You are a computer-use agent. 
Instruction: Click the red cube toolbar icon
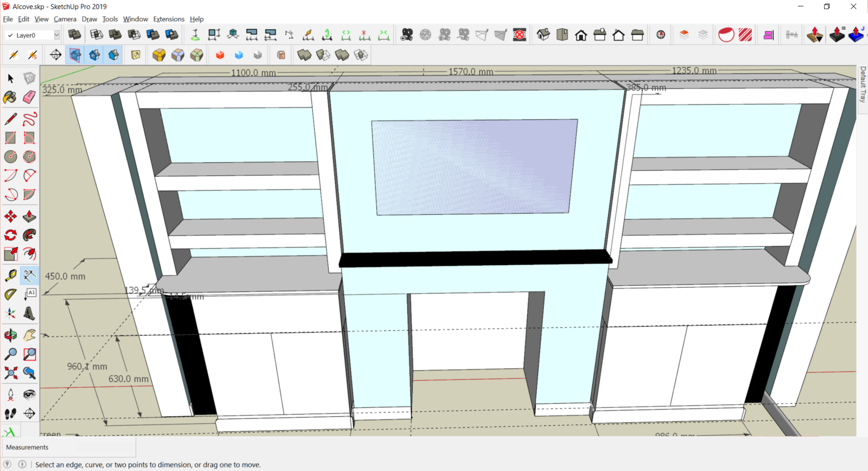point(220,55)
